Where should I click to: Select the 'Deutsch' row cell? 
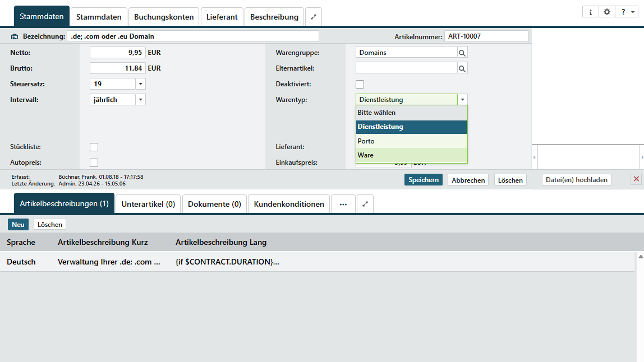21,262
